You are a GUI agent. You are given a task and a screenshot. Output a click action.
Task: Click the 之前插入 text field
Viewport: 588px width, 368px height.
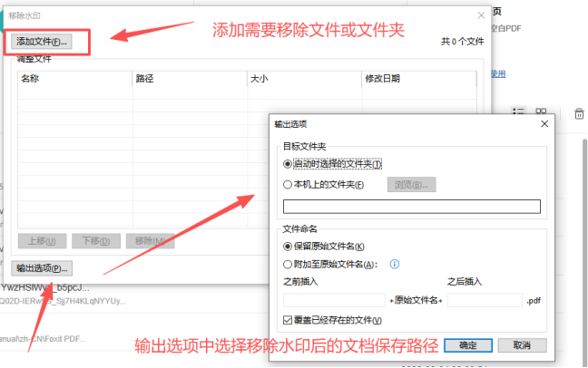coord(334,301)
